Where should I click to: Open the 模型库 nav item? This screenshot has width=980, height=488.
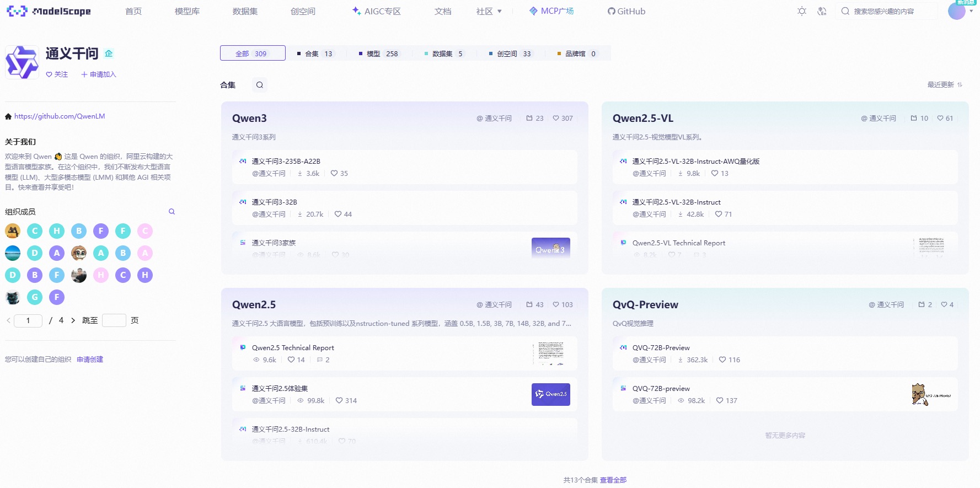click(x=187, y=11)
